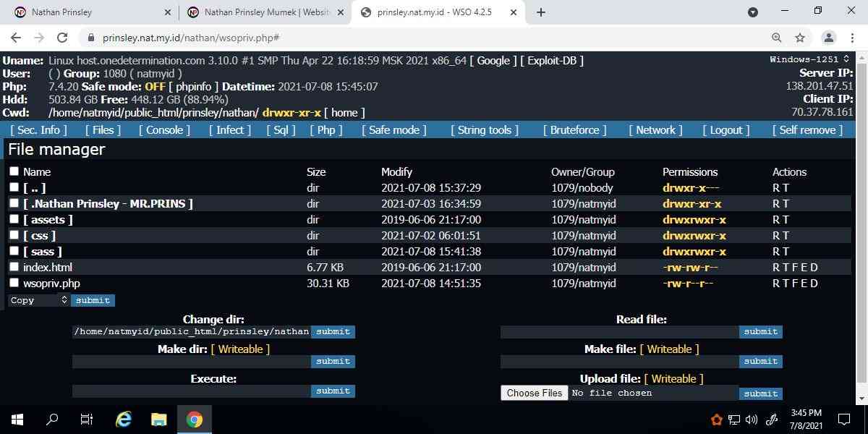Submit the Make dir form
The height and width of the screenshot is (434, 868).
coord(333,361)
